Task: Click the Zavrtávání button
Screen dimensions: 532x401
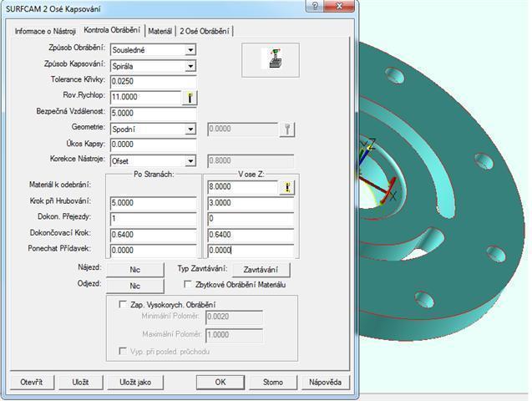Action: pyautogui.click(x=261, y=270)
